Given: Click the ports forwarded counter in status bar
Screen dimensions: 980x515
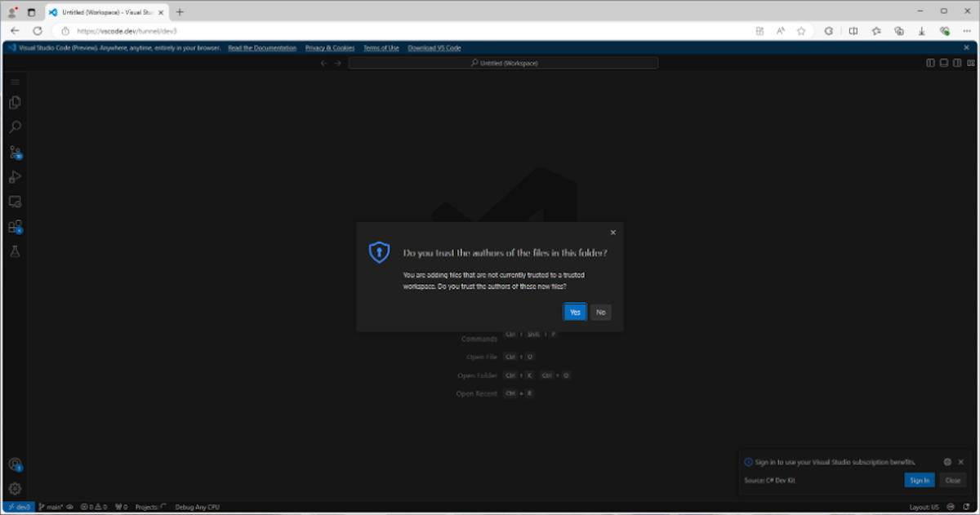Looking at the screenshot, I should coord(122,507).
